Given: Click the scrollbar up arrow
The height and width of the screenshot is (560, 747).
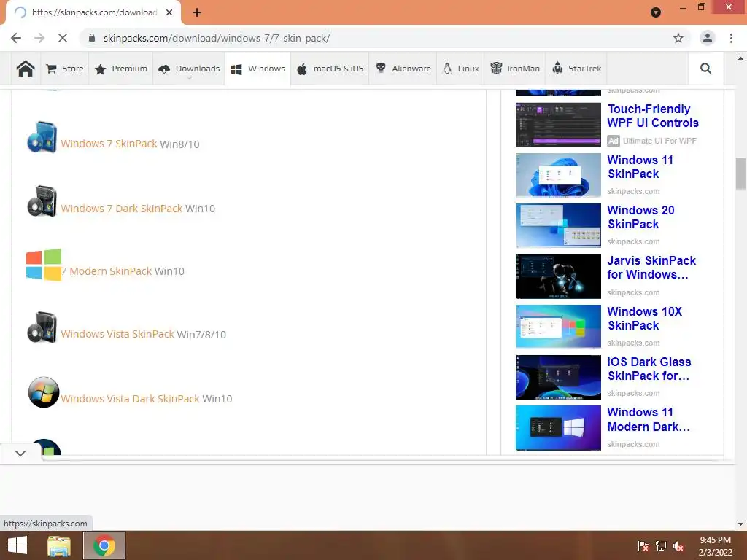Looking at the screenshot, I should pyautogui.click(x=740, y=58).
